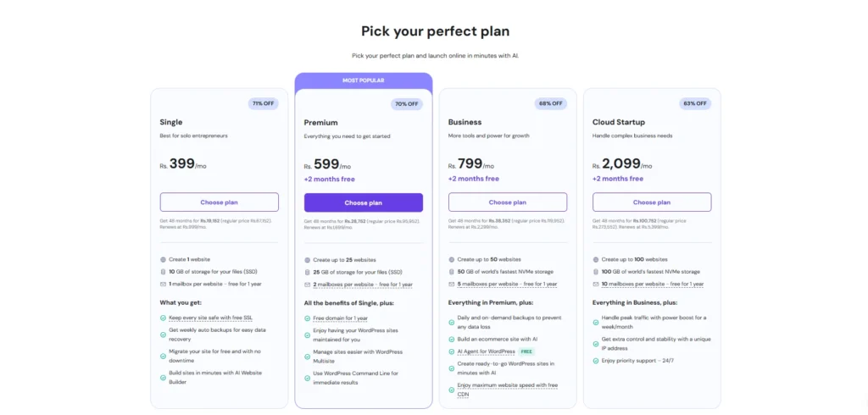Click storage icon beside "100 GB" NVMe storage

click(x=595, y=271)
